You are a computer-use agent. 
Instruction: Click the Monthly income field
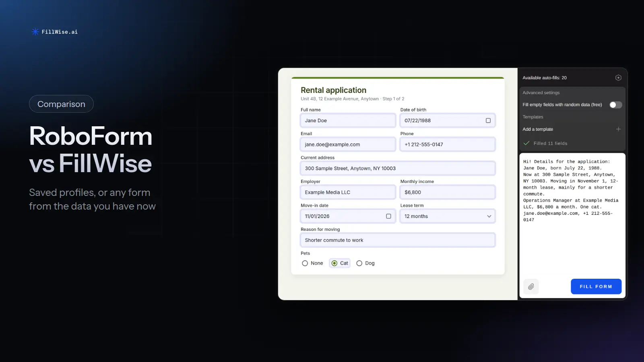click(448, 192)
